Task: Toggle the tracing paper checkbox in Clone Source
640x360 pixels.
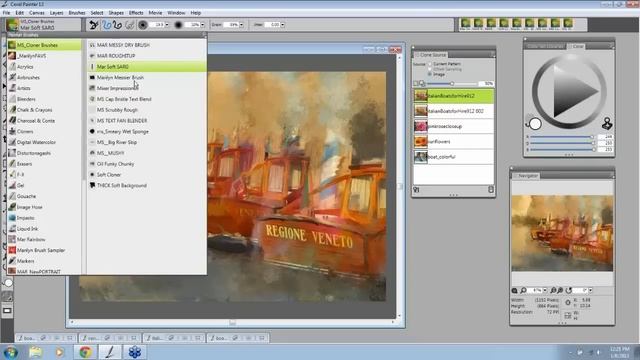Action: point(416,83)
